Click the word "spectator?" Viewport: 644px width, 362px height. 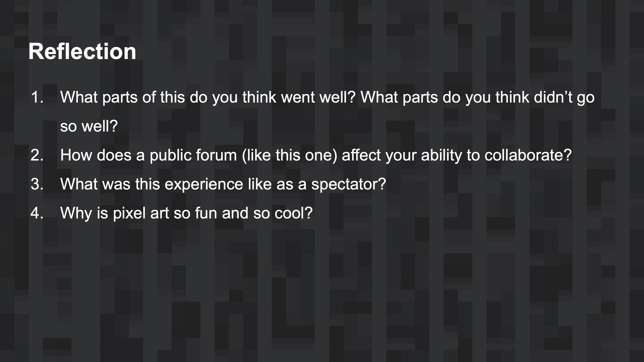[x=348, y=184]
